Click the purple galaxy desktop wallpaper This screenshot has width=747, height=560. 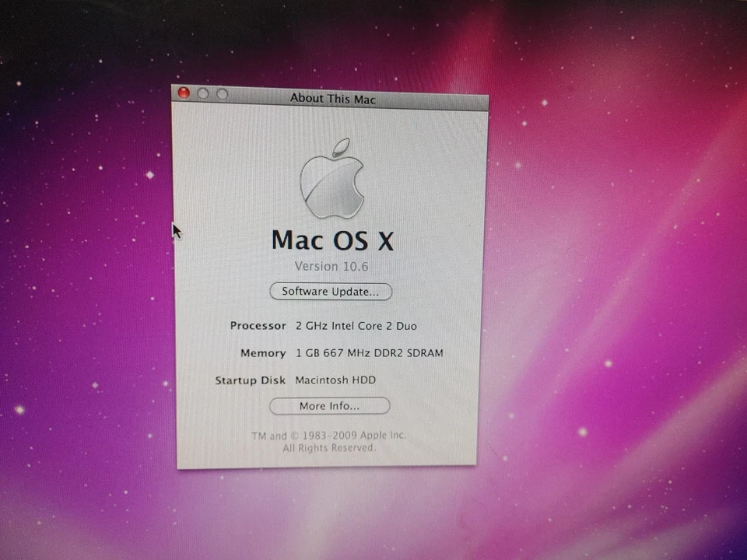pyautogui.click(x=622, y=311)
